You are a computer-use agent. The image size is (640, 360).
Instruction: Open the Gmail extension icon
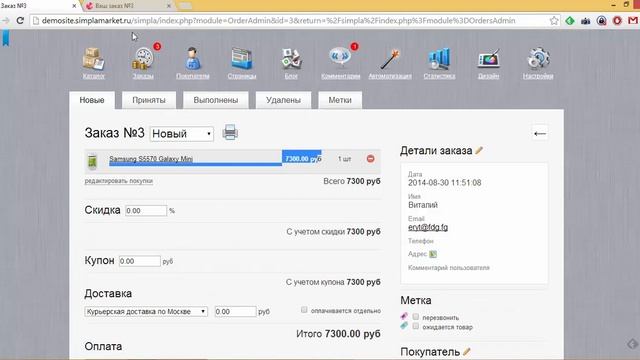pyautogui.click(x=633, y=20)
